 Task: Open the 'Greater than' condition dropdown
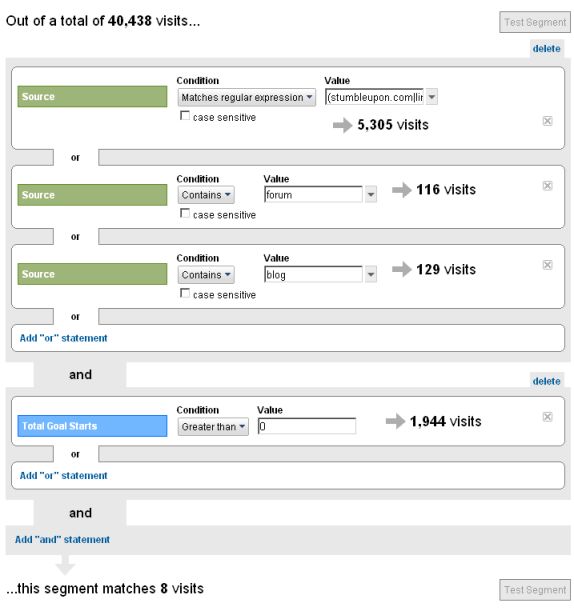[213, 426]
